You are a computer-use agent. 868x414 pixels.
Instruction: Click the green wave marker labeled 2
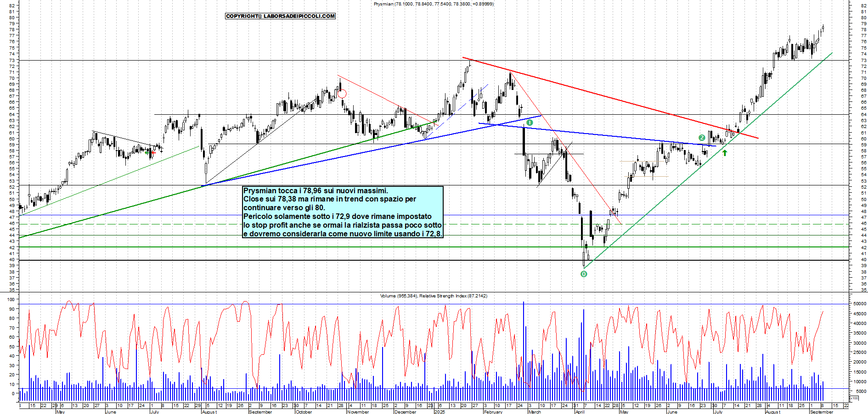(702, 138)
